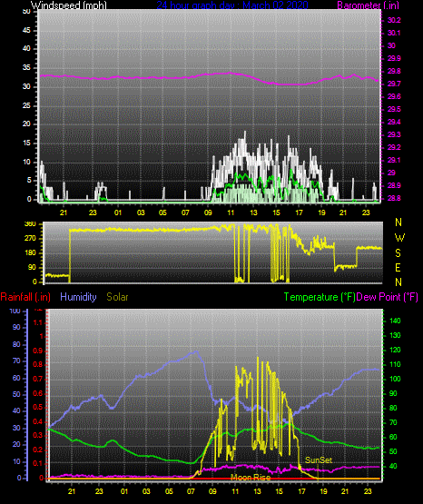Click the Solar legend label
This screenshot has height=504, width=423.
click(117, 297)
